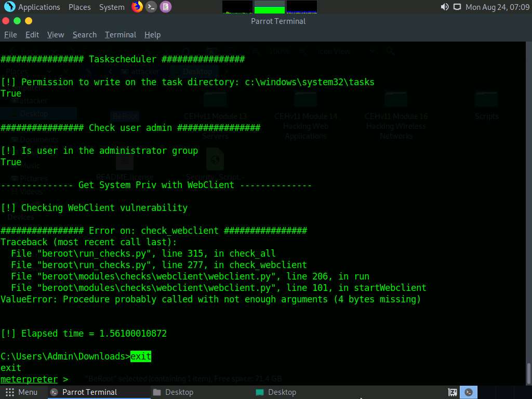Switch to Parrot Terminal taskbar entry
Screen dimensions: 532x399
(x=99, y=392)
